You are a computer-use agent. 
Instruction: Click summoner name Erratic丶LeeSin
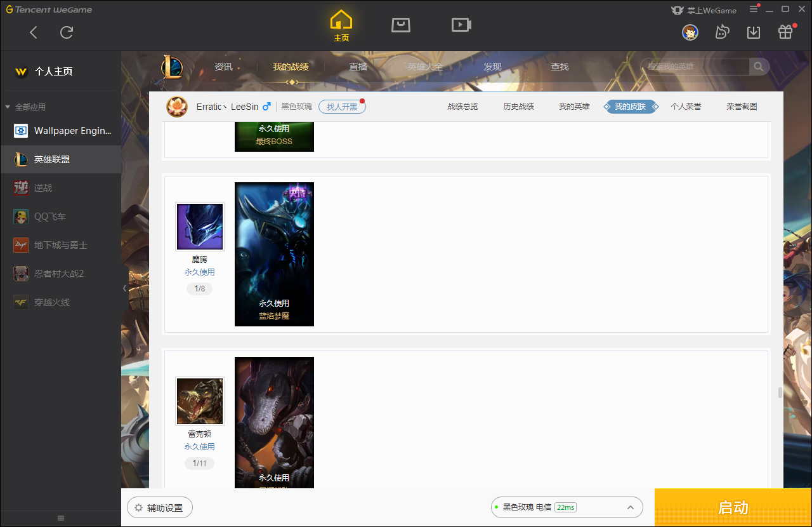click(227, 107)
